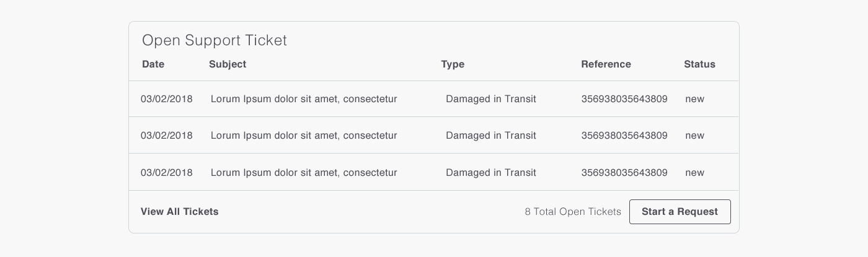Click the second row's Damaged in Transit type
868x257 pixels.
pos(491,136)
